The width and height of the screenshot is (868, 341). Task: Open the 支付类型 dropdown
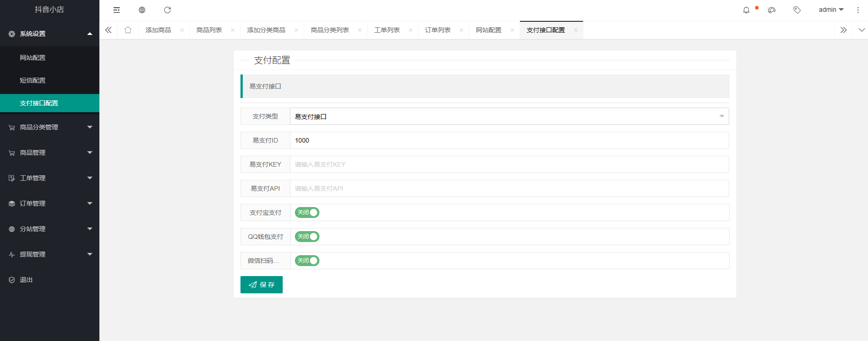coord(509,116)
